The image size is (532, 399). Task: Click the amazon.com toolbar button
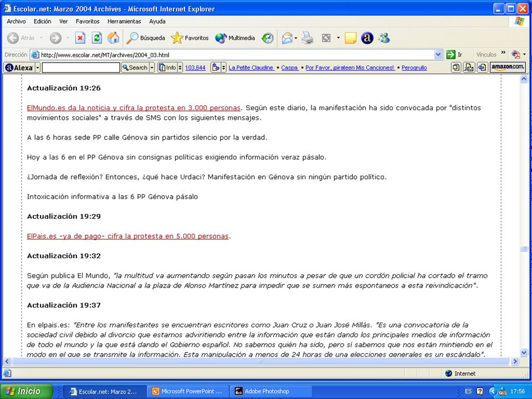pos(508,67)
